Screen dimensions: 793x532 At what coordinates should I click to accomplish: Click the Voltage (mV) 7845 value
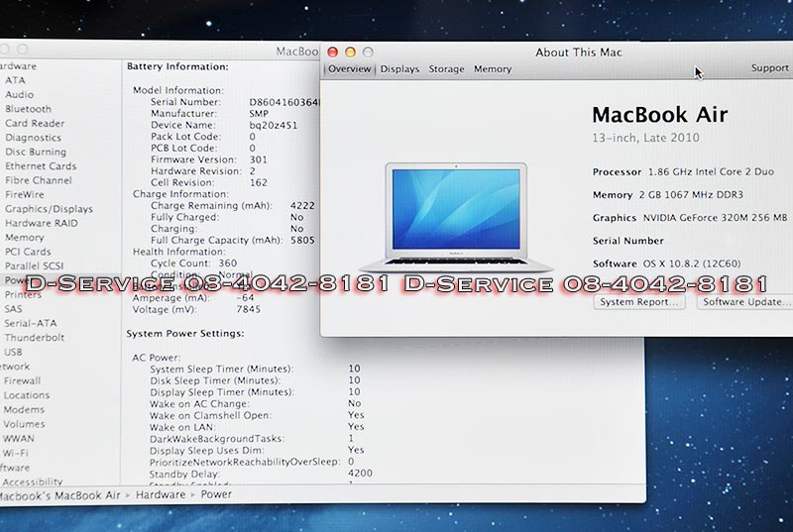point(249,309)
